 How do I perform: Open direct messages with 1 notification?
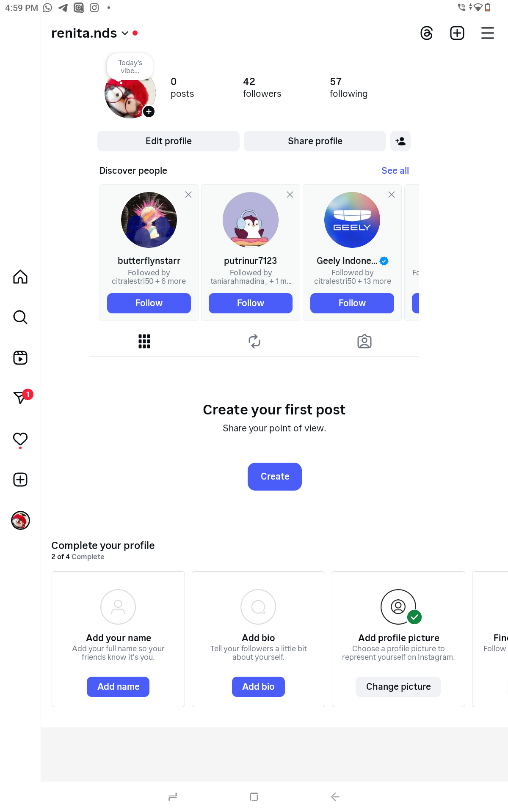click(x=21, y=397)
